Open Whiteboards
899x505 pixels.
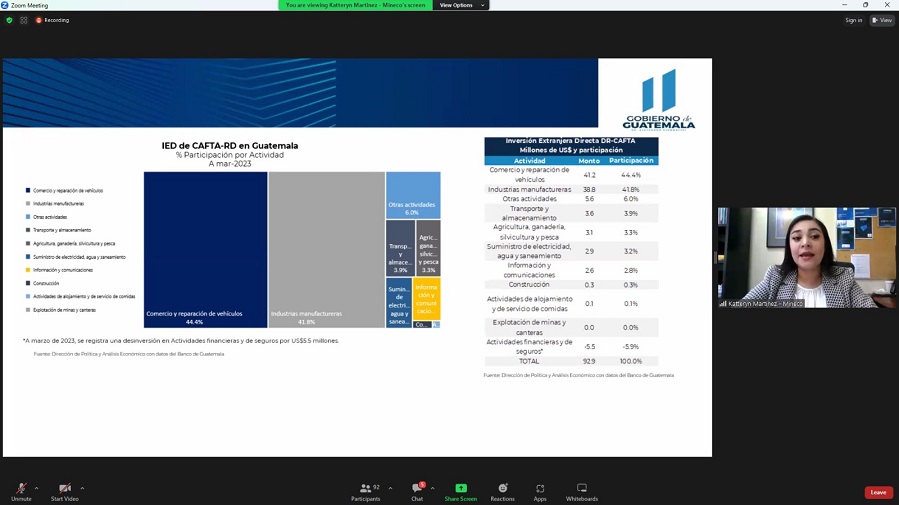tap(581, 491)
